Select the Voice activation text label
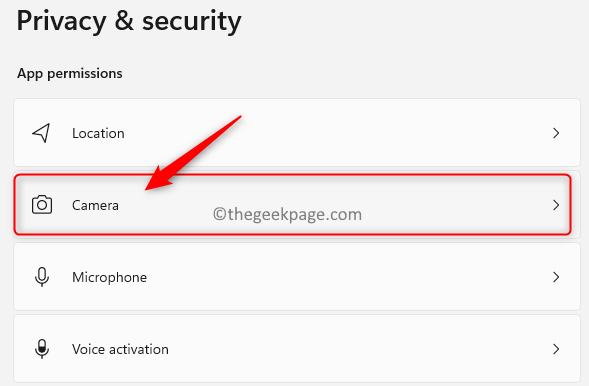Screen dimensions: 589x386 pos(120,350)
